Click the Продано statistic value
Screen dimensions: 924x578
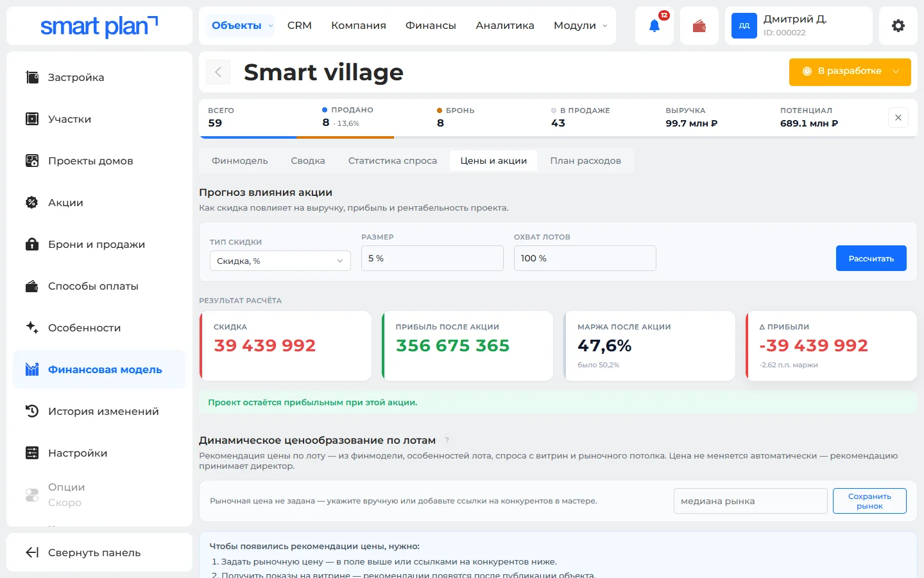[x=326, y=123]
